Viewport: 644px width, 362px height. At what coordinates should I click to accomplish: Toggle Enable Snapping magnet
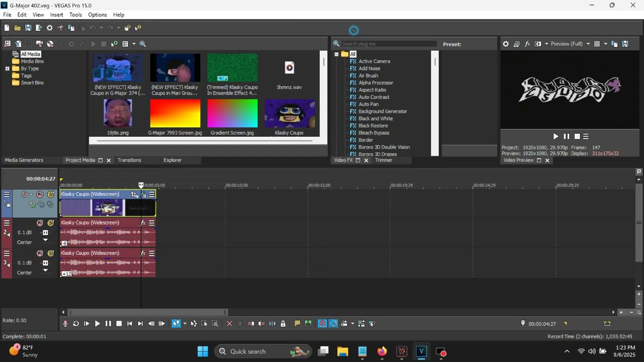pos(323,324)
